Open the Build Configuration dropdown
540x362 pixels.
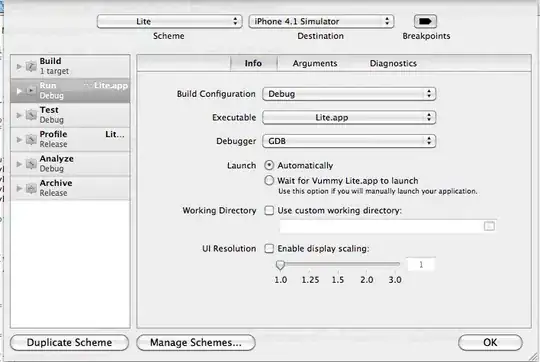(349, 94)
